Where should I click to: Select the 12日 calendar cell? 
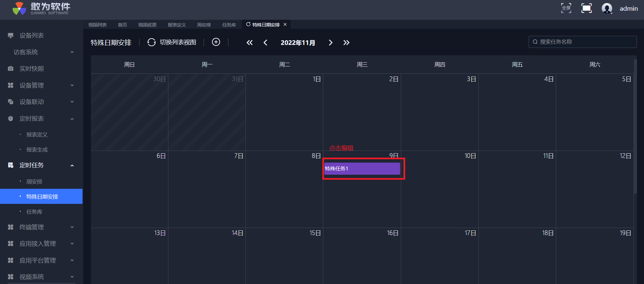click(x=595, y=189)
